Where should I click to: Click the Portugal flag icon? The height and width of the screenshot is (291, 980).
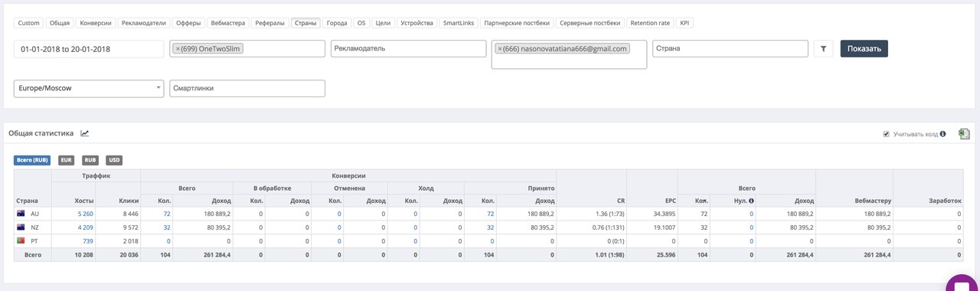pos(21,240)
